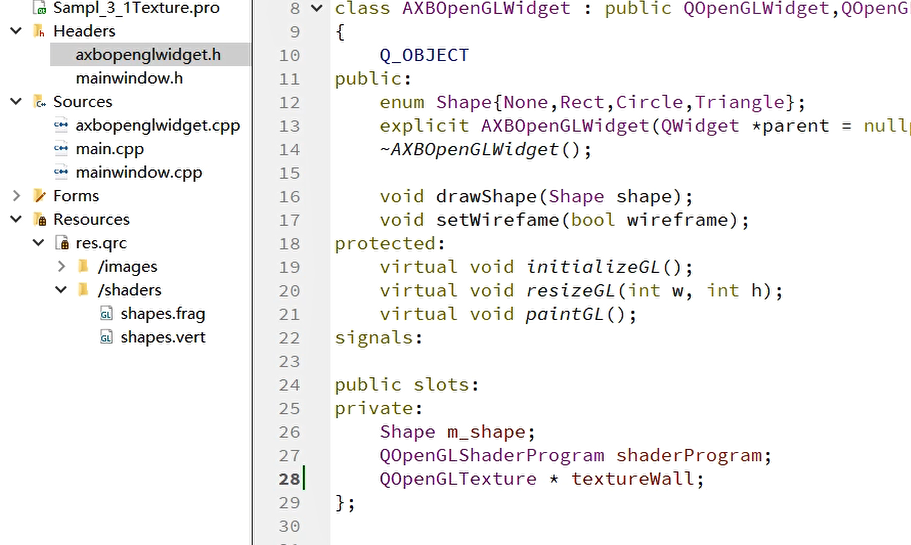Viewport: 911px width, 545px height.
Task: Fold the class AXBOpenGLWidget code block
Action: (x=317, y=8)
